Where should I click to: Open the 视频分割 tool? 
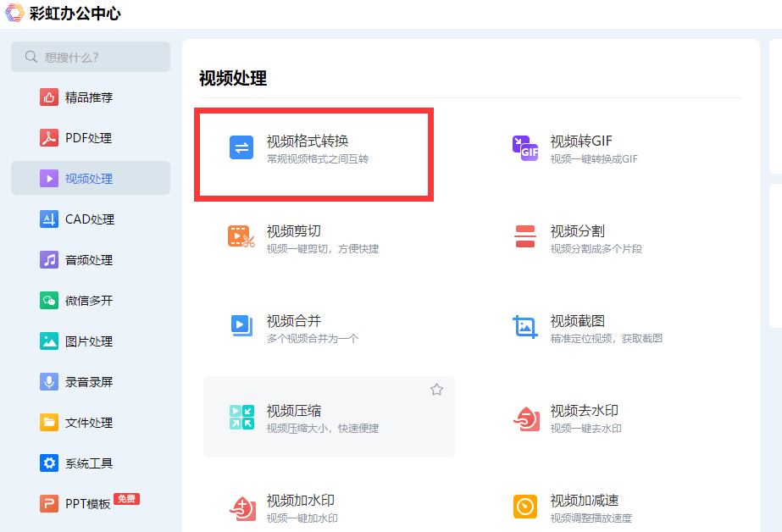578,231
